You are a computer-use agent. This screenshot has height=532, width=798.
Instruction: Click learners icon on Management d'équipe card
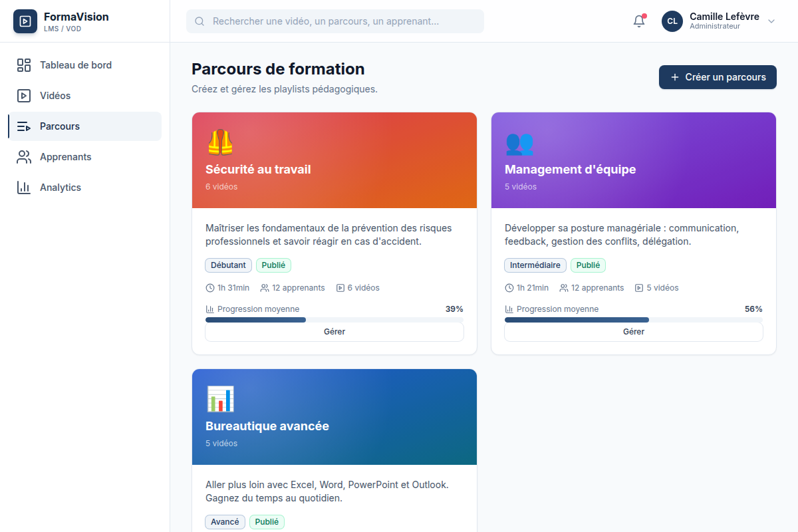564,288
